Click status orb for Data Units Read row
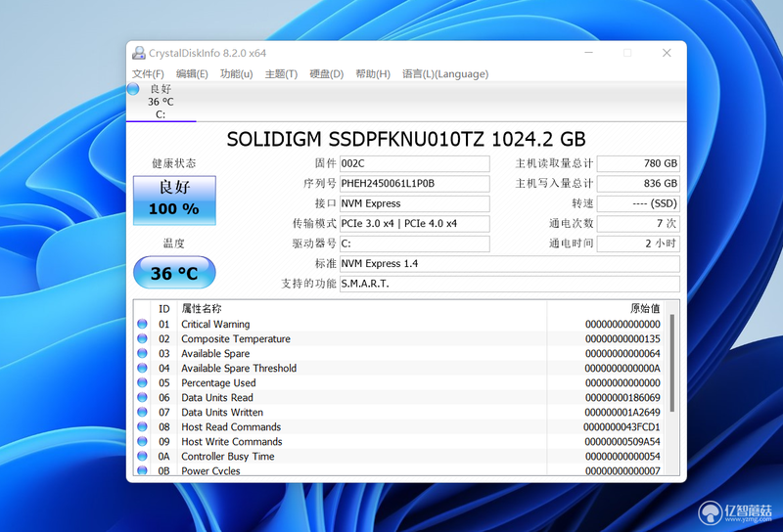 click(142, 397)
